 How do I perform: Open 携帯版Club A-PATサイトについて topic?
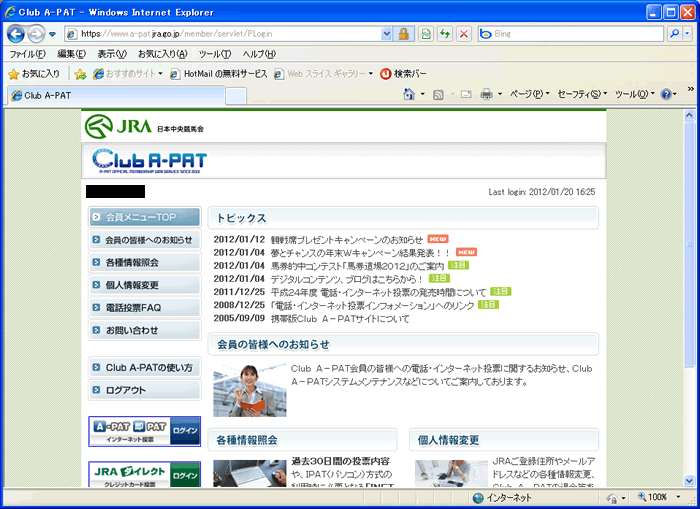tap(340, 319)
